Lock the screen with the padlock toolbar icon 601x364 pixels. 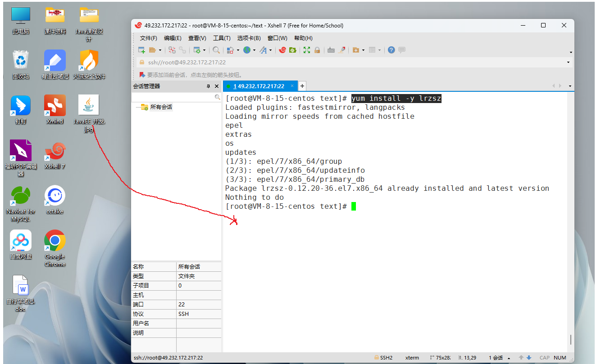[x=317, y=50]
